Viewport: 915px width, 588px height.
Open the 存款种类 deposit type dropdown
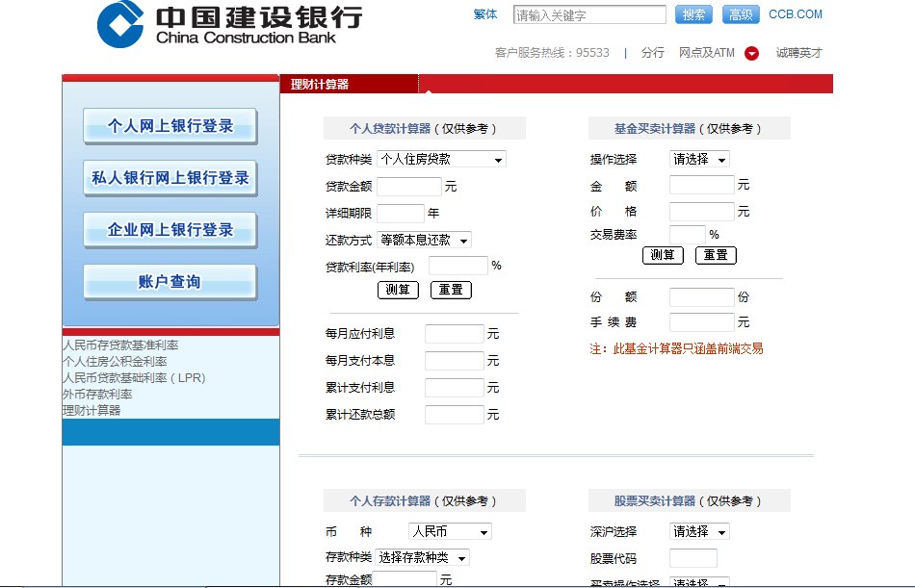click(x=422, y=557)
